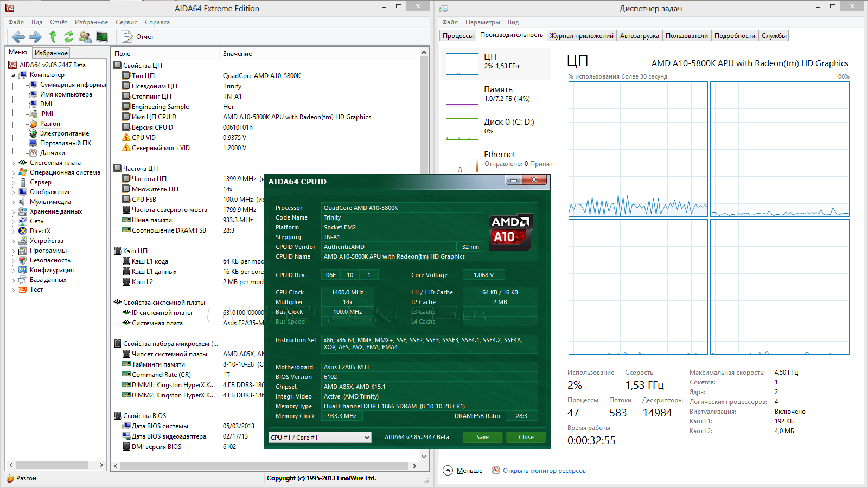
Task: Open the Автозагрузка tab in Task Manager
Action: pyautogui.click(x=639, y=36)
